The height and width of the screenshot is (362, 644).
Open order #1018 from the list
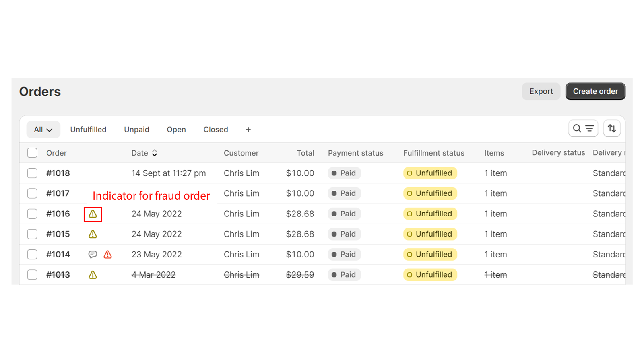tap(58, 173)
